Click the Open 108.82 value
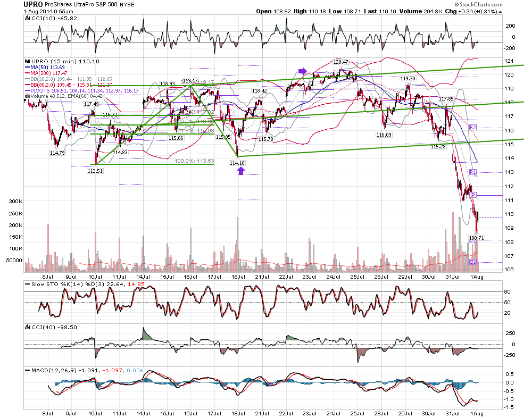The height and width of the screenshot is (418, 532). coord(273,11)
